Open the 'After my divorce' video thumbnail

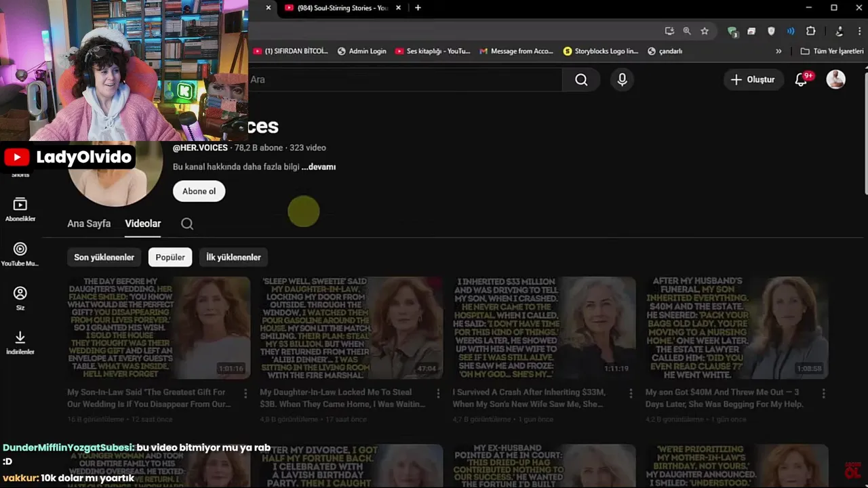click(x=351, y=466)
